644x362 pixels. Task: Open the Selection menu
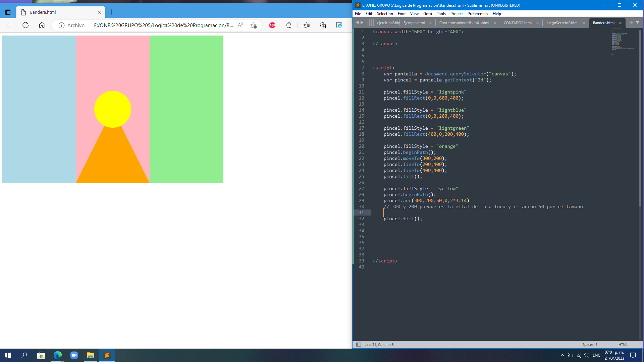pyautogui.click(x=385, y=14)
